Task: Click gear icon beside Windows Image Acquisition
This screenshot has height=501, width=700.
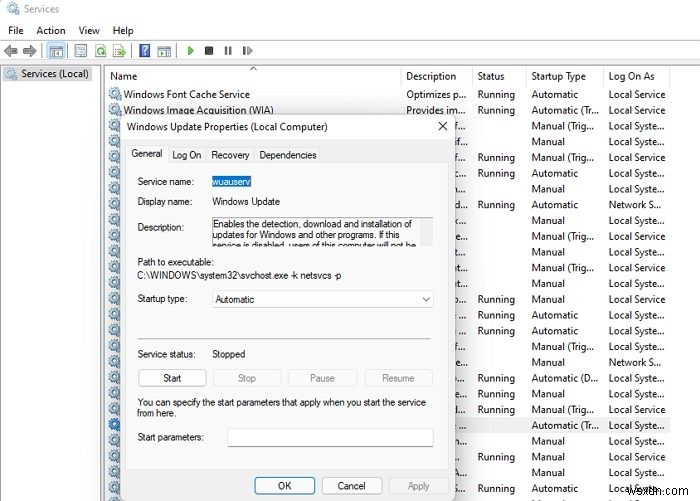Action: click(x=115, y=109)
